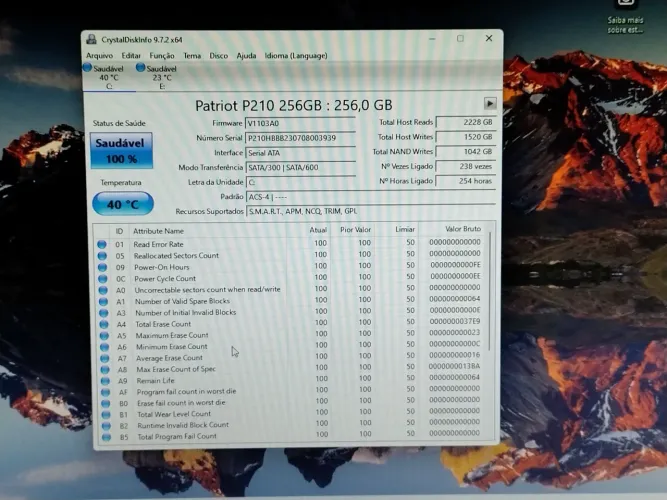Image resolution: width=667 pixels, height=500 pixels.
Task: Click the Total Host Writes value 1520 GB
Action: pyautogui.click(x=466, y=137)
